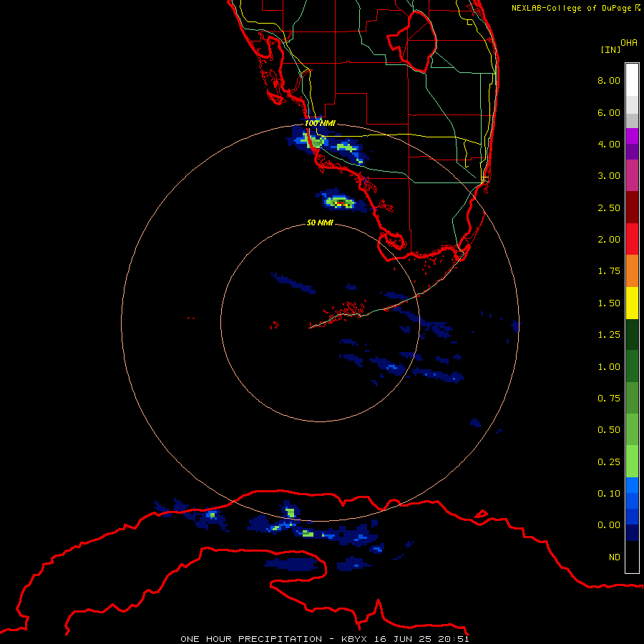Pick the white swatch at the legend top
The image size is (644, 644).
pyautogui.click(x=632, y=80)
